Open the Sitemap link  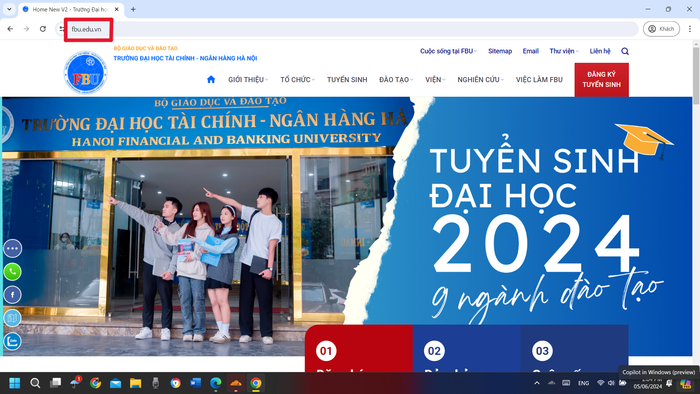(500, 51)
